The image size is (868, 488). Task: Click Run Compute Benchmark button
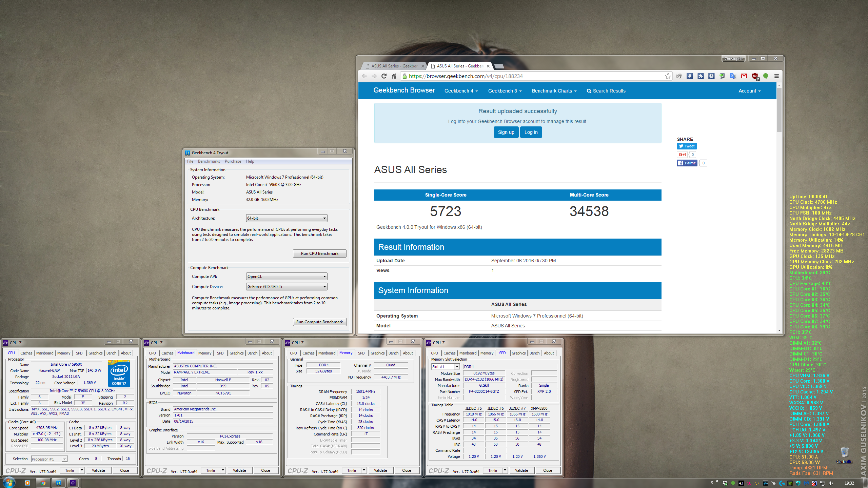click(319, 322)
